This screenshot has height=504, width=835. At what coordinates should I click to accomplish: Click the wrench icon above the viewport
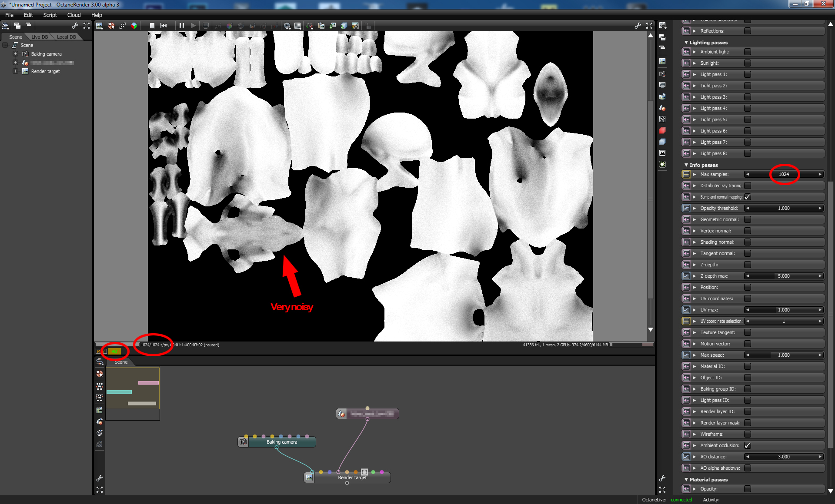click(x=638, y=26)
